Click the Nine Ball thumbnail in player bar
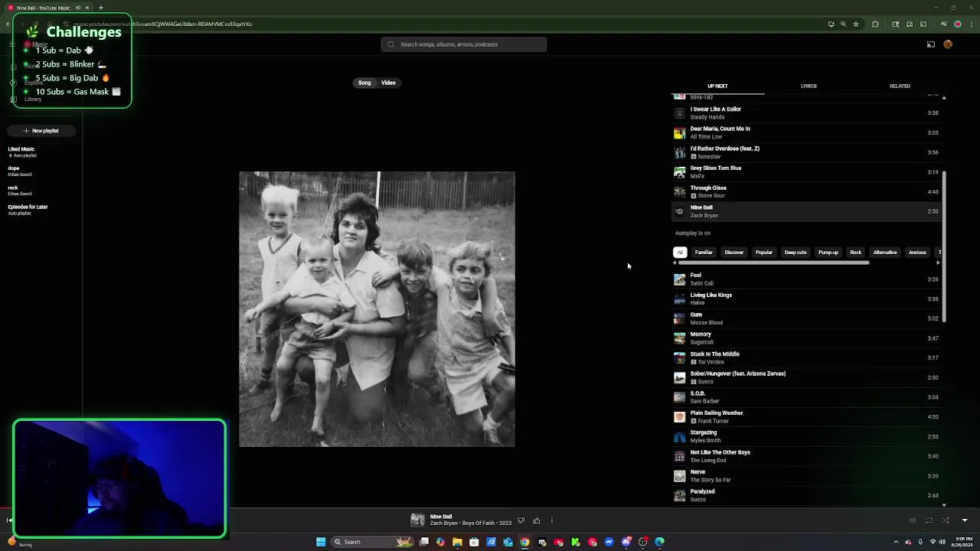 [x=417, y=520]
